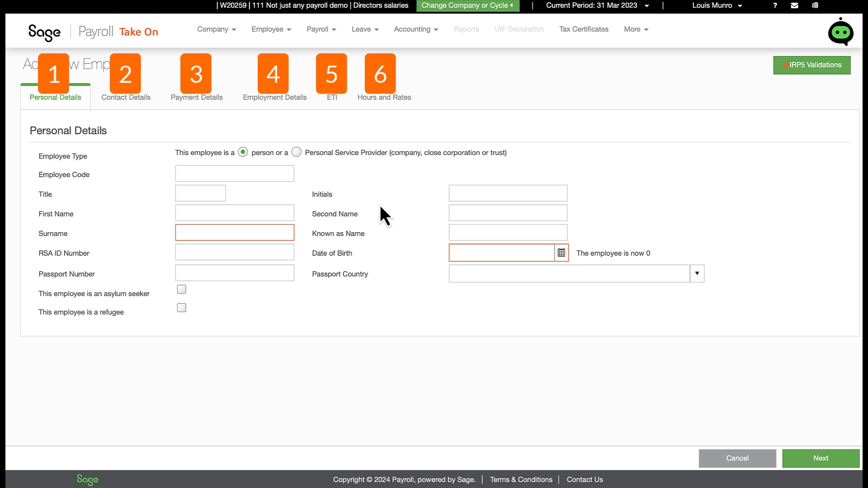Viewport: 868px width, 488px height.
Task: Open the Date of Birth calendar picker
Action: (x=561, y=253)
